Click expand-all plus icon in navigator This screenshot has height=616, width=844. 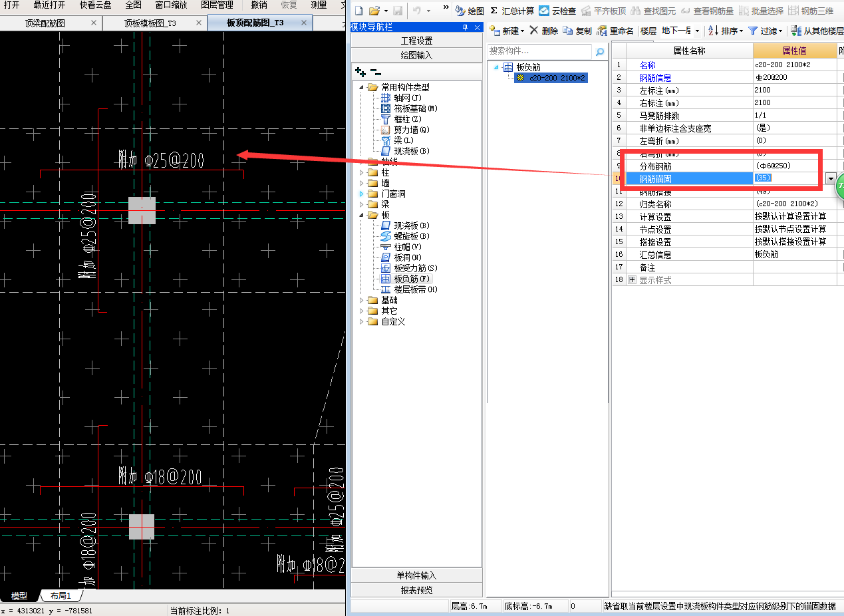tap(360, 71)
